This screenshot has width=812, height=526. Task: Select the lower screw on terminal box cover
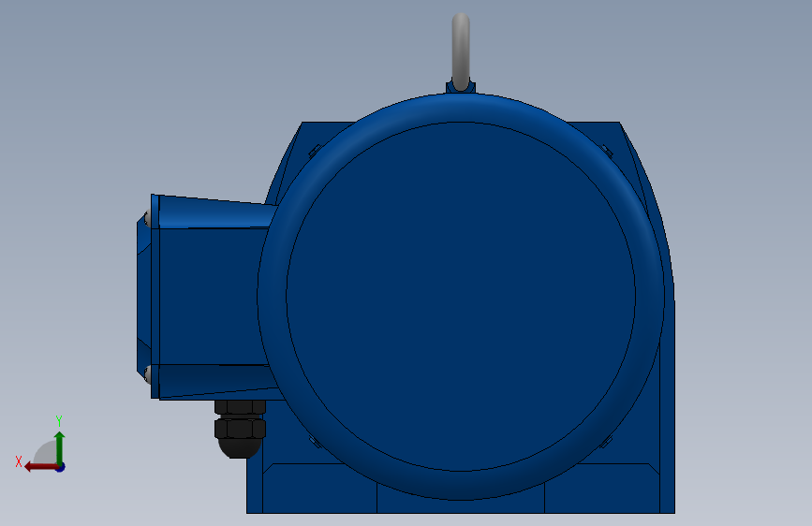click(148, 374)
